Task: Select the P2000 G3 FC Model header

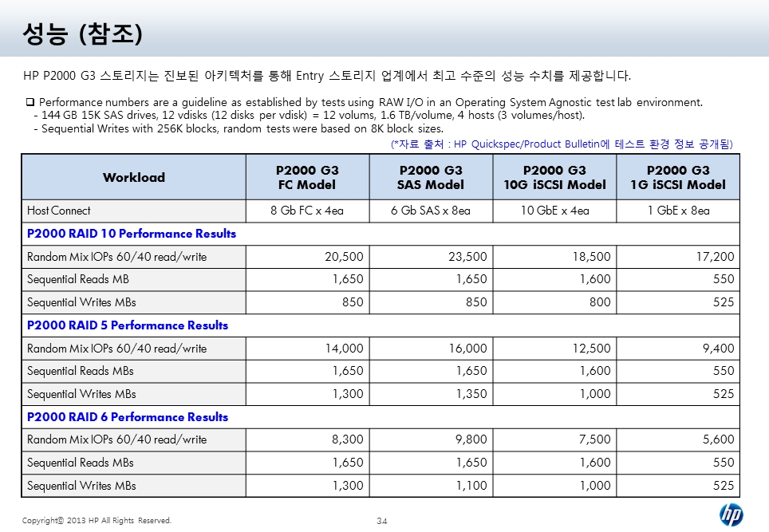Action: tap(307, 178)
